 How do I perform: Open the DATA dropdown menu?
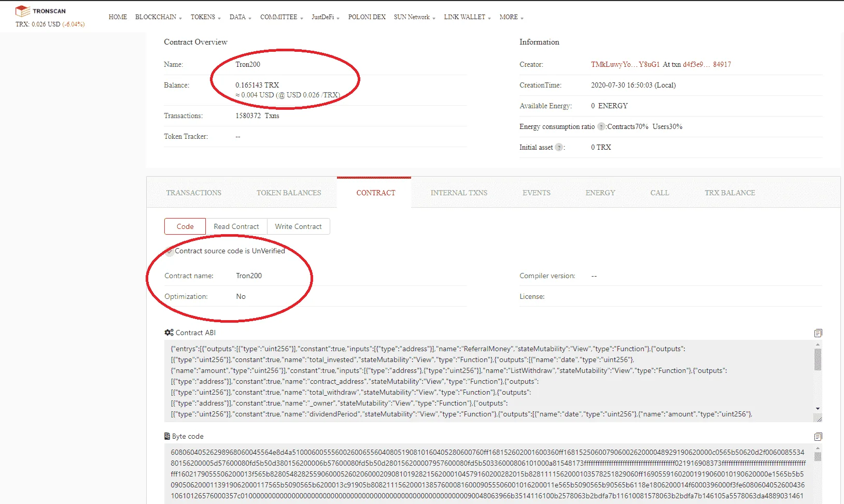[241, 17]
